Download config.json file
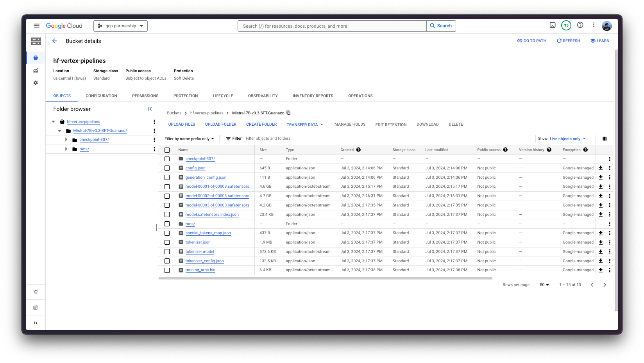Image resolution: width=644 pixels, height=363 pixels. pos(601,168)
